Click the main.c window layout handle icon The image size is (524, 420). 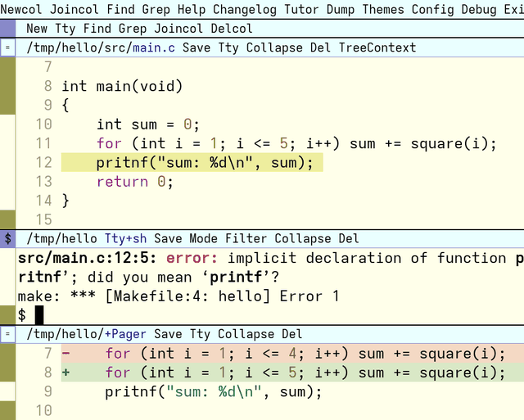click(x=7, y=47)
